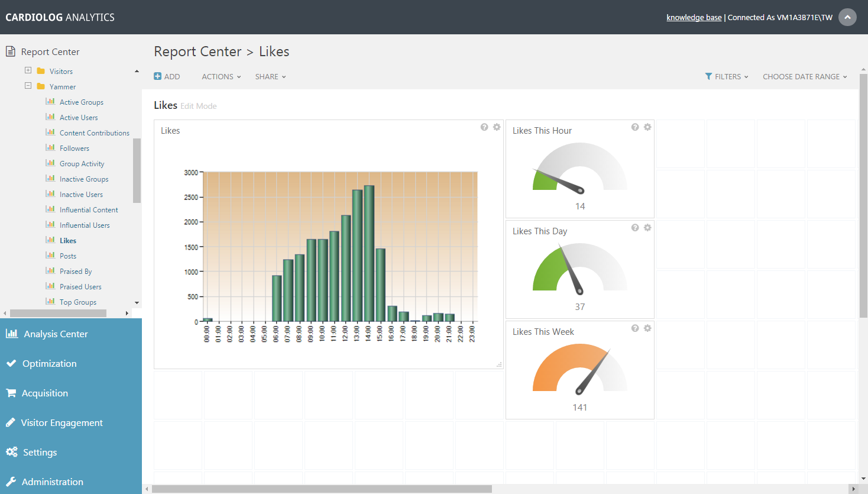The width and height of the screenshot is (868, 494).
Task: Open CHOOSE DATE RANGE dropdown
Action: 805,76
